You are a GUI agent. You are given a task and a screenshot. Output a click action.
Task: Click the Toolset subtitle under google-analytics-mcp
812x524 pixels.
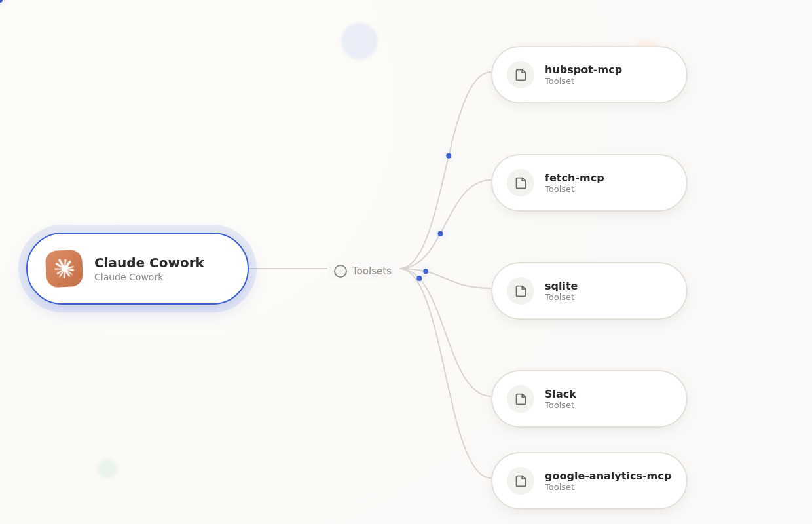559,487
